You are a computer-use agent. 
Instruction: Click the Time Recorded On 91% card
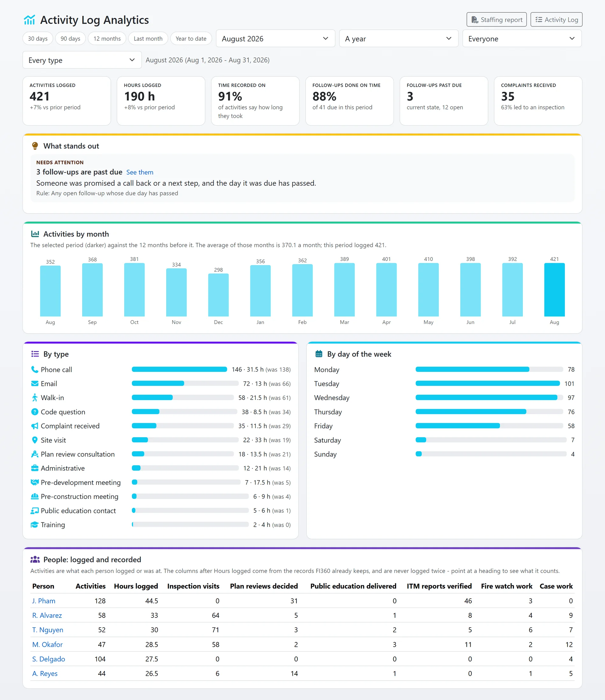tap(255, 101)
